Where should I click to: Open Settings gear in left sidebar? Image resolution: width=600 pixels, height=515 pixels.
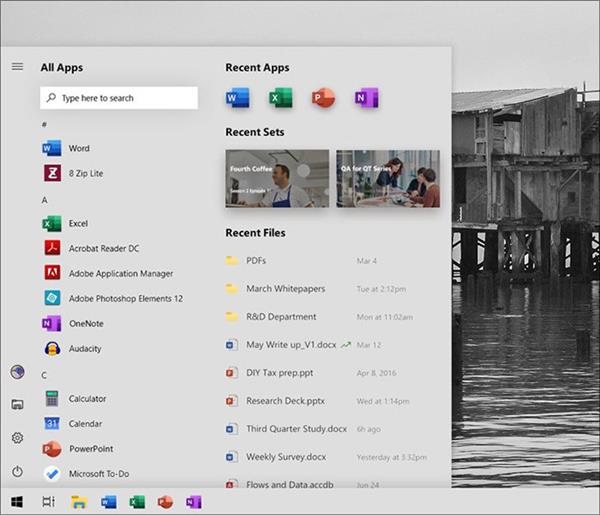(x=17, y=438)
